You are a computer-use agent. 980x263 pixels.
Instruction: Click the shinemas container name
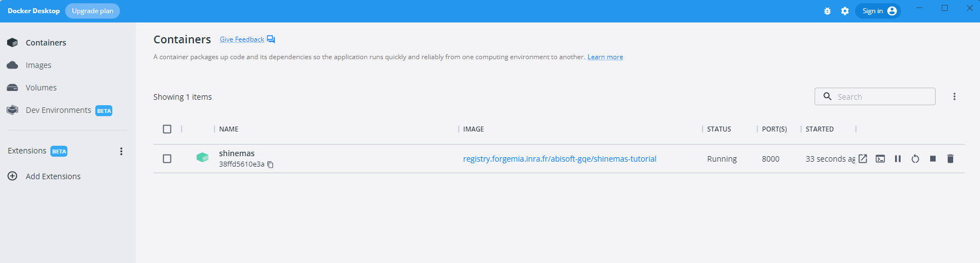[237, 153]
